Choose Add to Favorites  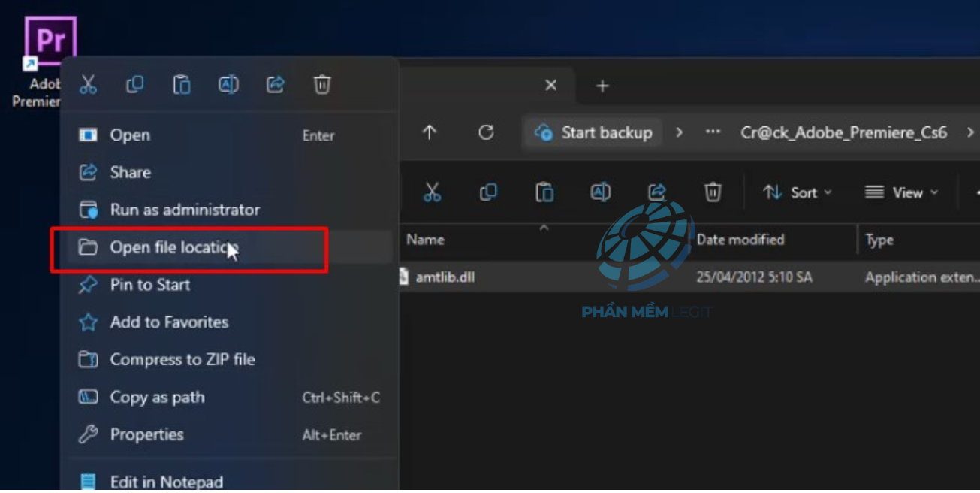coord(230,322)
